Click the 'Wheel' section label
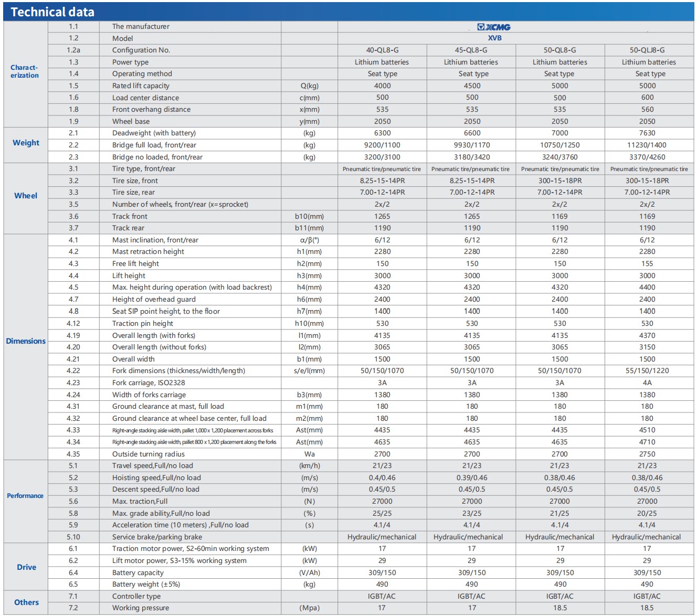 click(26, 196)
